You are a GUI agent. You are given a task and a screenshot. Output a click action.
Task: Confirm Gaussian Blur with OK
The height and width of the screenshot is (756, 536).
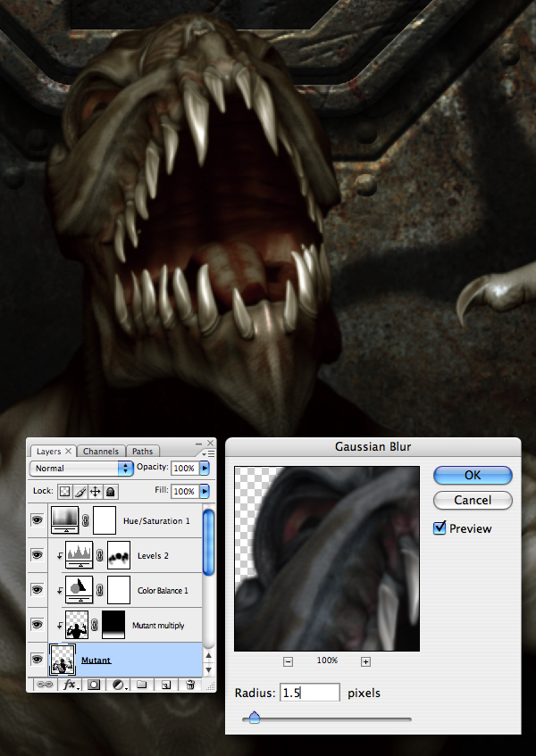(473, 475)
